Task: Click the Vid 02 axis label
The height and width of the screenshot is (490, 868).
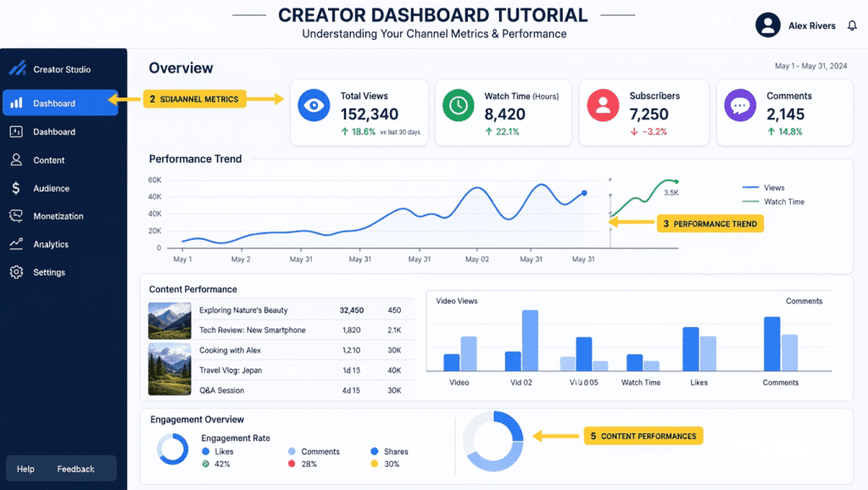Action: pyautogui.click(x=521, y=382)
